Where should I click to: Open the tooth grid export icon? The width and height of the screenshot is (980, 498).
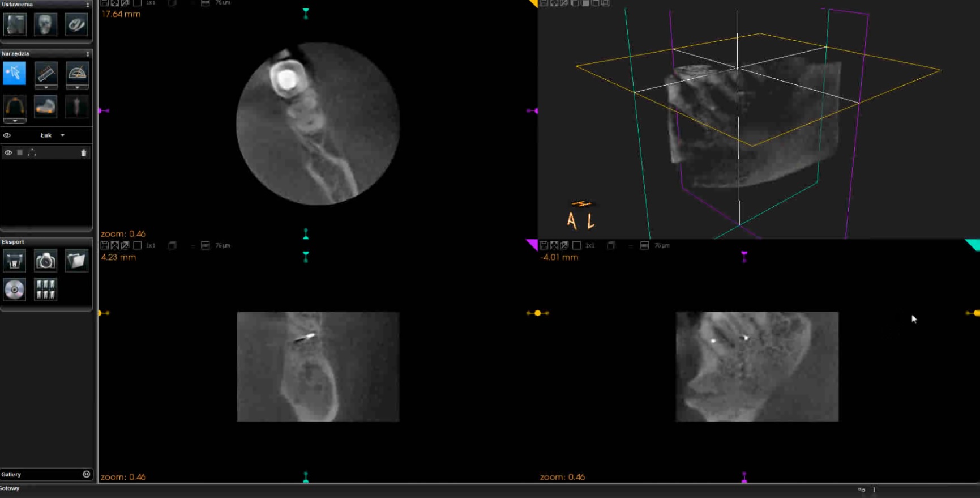click(45, 290)
